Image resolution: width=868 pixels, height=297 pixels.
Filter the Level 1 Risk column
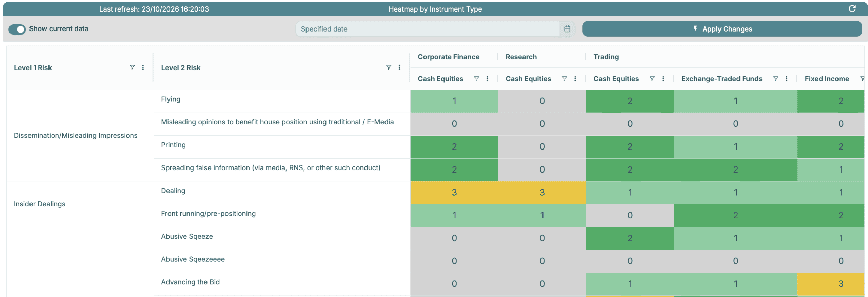pos(132,67)
